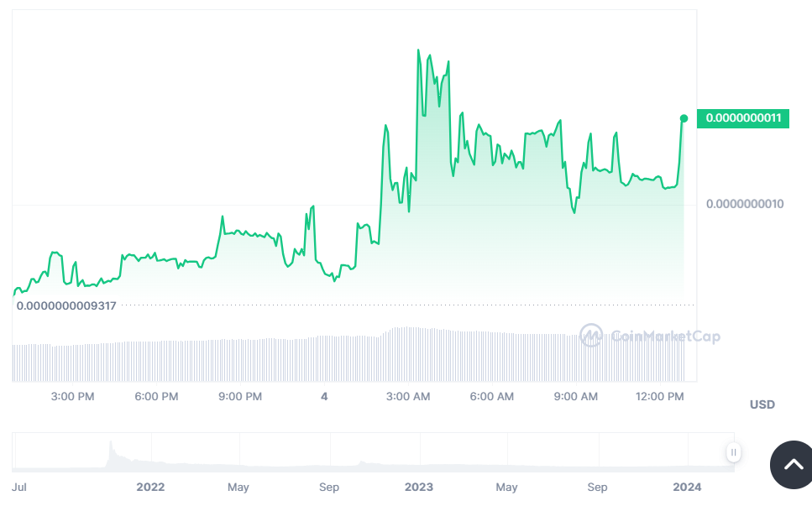Viewport: 812px width, 506px height.
Task: Select the 9:00 PM time axis marker
Action: tap(241, 396)
